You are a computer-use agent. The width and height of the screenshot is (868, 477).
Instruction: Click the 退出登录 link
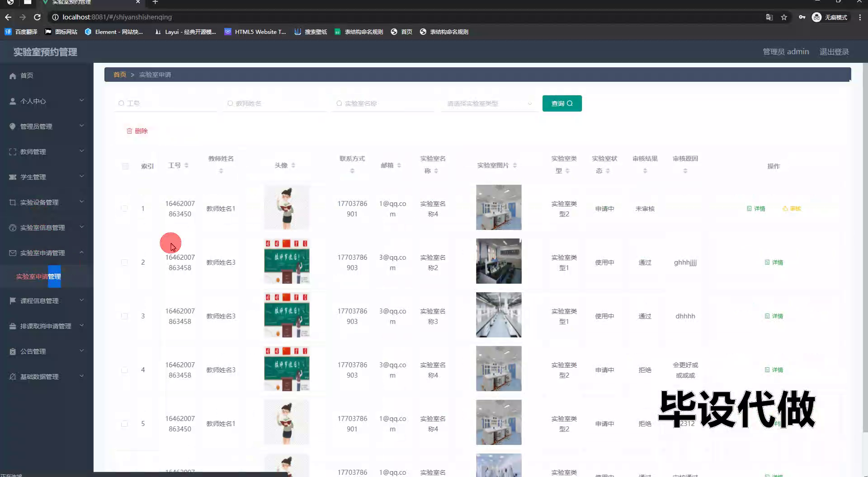[834, 51]
